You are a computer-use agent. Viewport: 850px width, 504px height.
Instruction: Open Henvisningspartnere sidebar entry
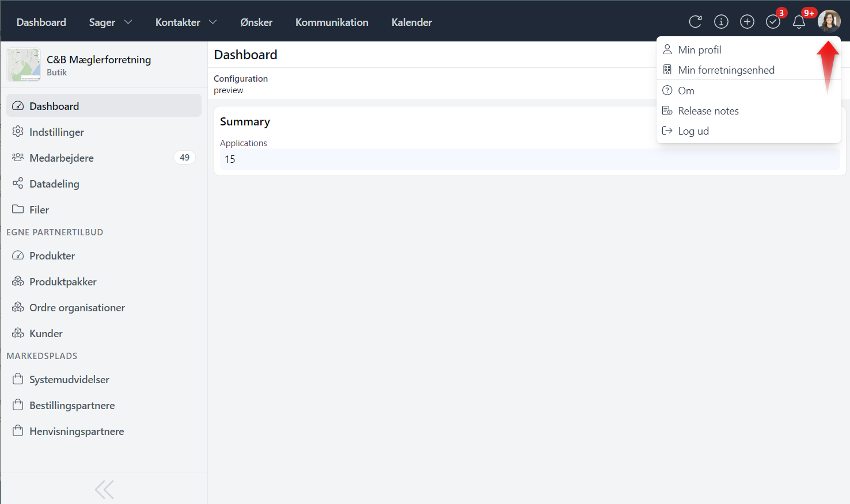(x=104, y=431)
